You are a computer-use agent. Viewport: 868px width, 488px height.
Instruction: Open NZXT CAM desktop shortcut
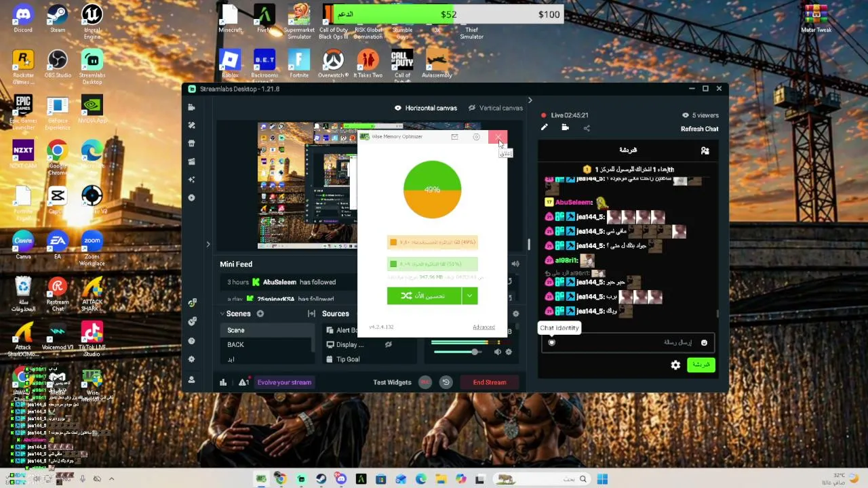point(23,155)
